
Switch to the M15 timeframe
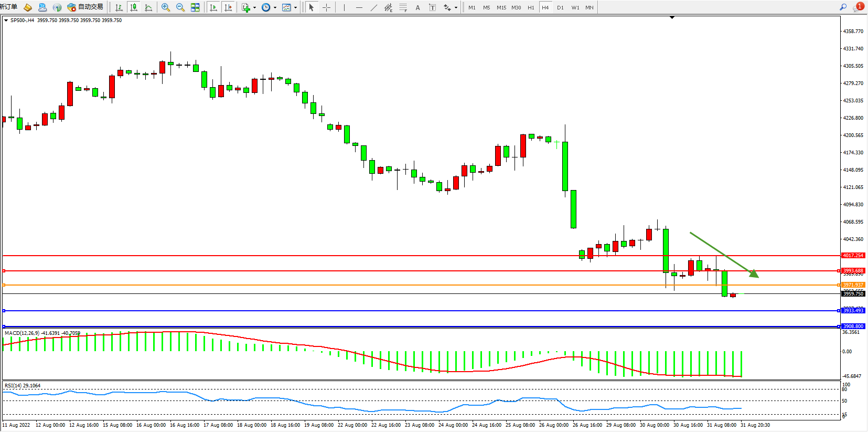(501, 7)
